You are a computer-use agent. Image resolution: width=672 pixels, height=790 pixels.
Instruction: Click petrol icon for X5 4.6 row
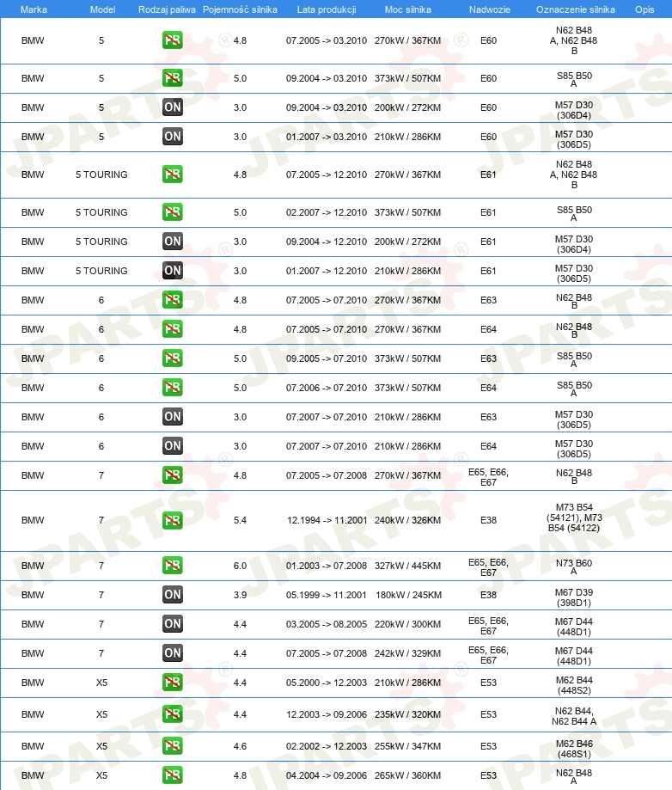click(172, 745)
